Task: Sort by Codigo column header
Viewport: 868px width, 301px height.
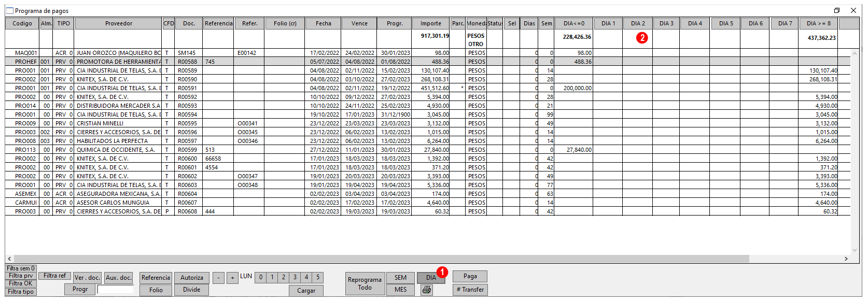Action: point(22,23)
